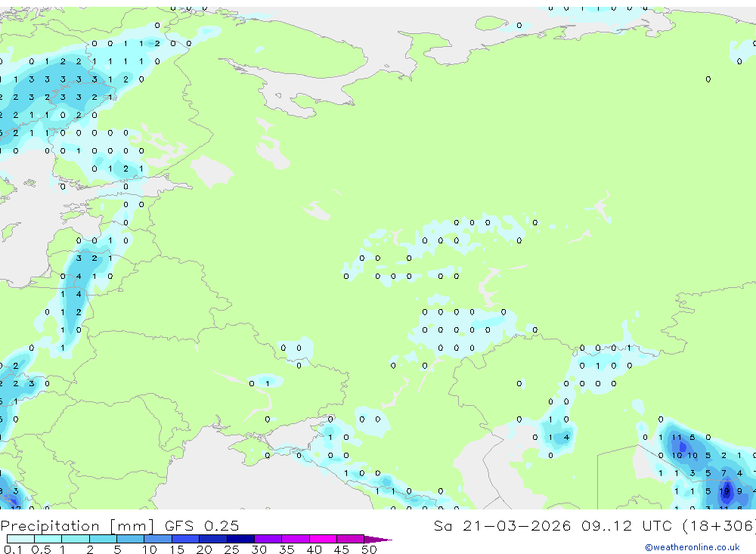Select the 2–5 mm legend color box

[103, 539]
